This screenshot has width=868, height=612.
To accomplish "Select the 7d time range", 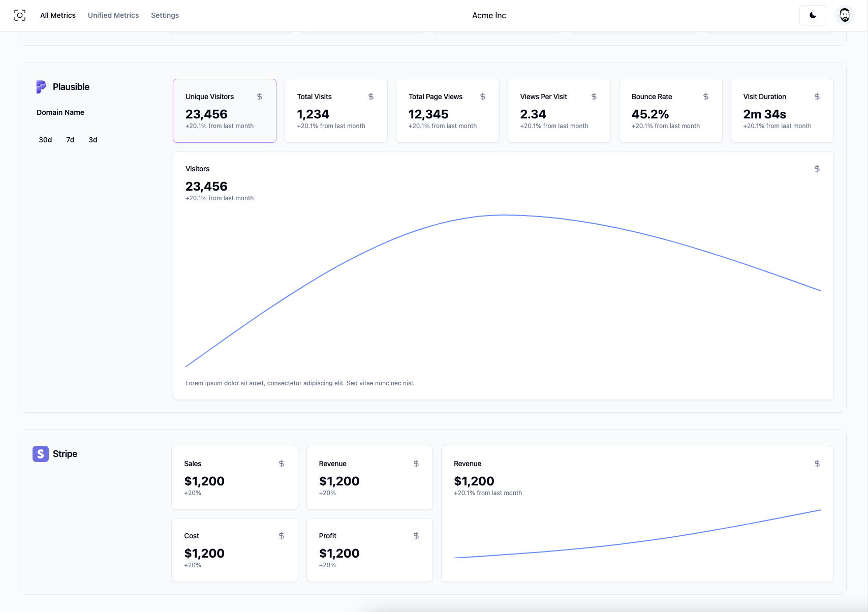I will pyautogui.click(x=70, y=140).
